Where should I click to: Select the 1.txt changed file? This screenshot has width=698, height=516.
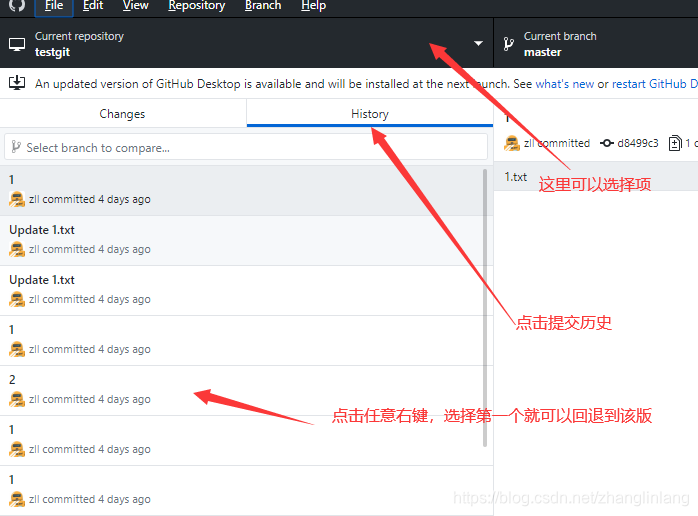[x=596, y=177]
